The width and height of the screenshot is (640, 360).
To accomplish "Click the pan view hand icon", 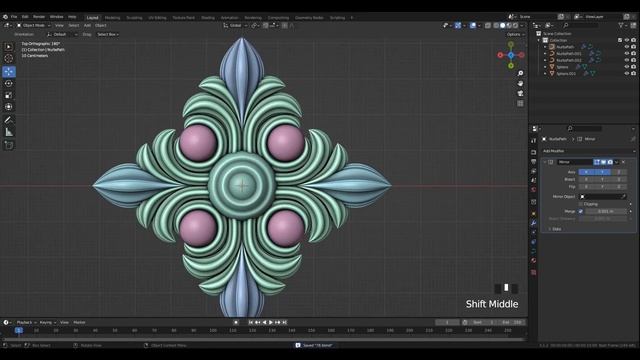I will pos(520,83).
